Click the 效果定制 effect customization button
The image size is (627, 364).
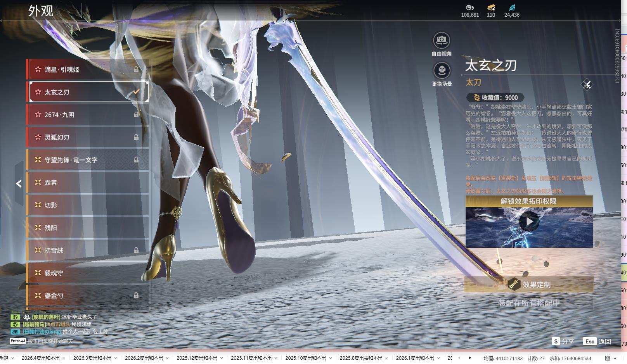529,285
